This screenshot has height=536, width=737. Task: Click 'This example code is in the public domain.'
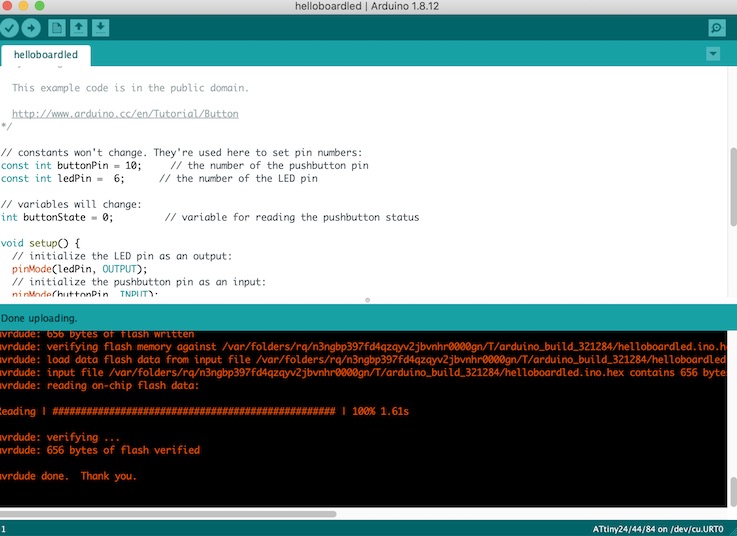tap(130, 88)
